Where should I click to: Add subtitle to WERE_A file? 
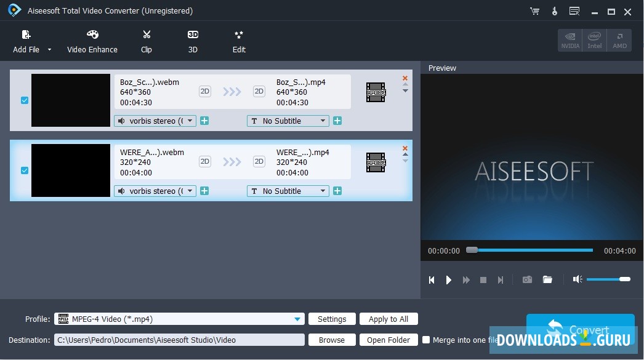[x=337, y=191]
